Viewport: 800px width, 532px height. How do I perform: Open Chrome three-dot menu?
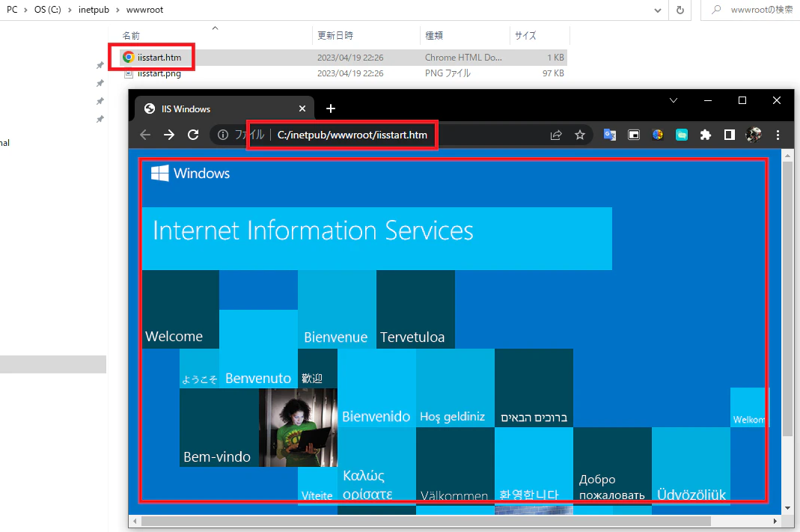778,135
